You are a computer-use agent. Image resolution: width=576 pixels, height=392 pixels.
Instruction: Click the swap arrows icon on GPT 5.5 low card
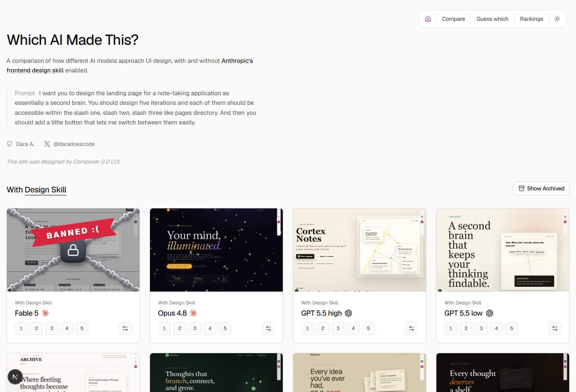point(555,328)
